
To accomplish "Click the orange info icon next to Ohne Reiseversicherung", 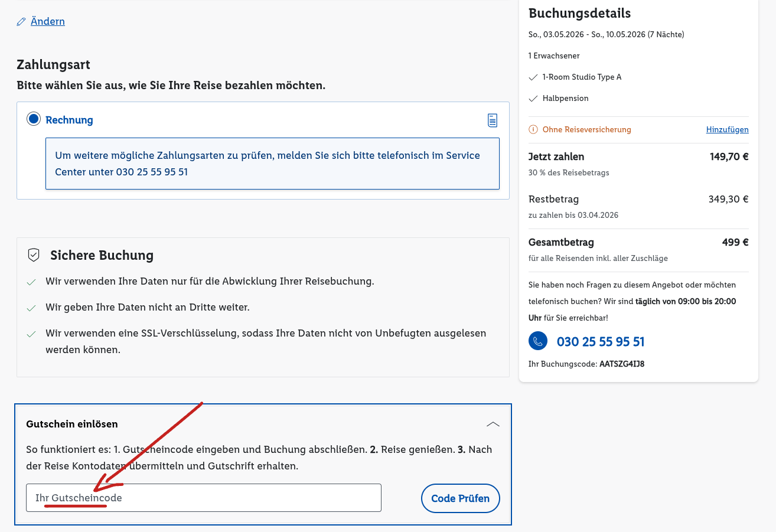I will pyautogui.click(x=533, y=129).
